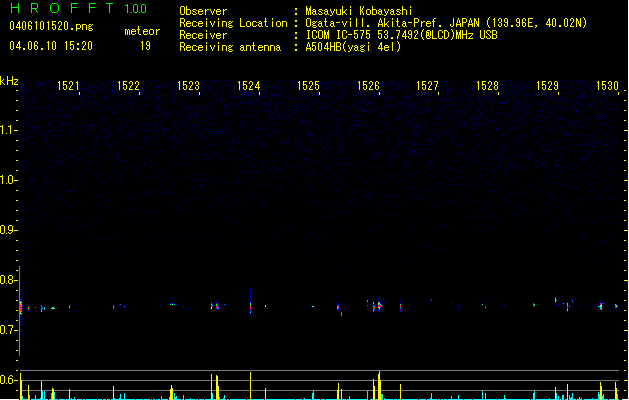The width and height of the screenshot is (629, 400).
Task: Click the 1.0 kHz frequency tick label
Action: tap(7, 180)
